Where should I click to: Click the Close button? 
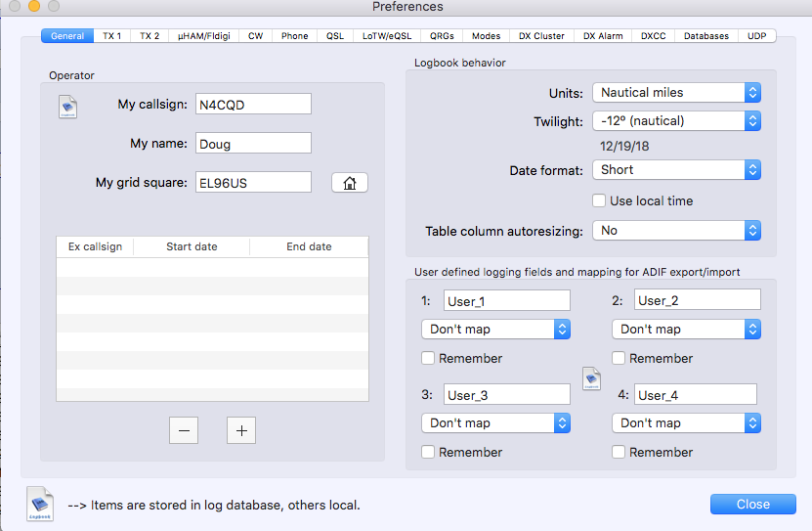752,505
